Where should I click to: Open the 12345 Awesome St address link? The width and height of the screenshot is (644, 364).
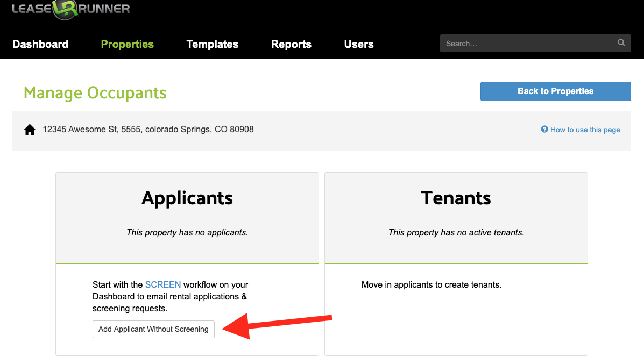(148, 130)
